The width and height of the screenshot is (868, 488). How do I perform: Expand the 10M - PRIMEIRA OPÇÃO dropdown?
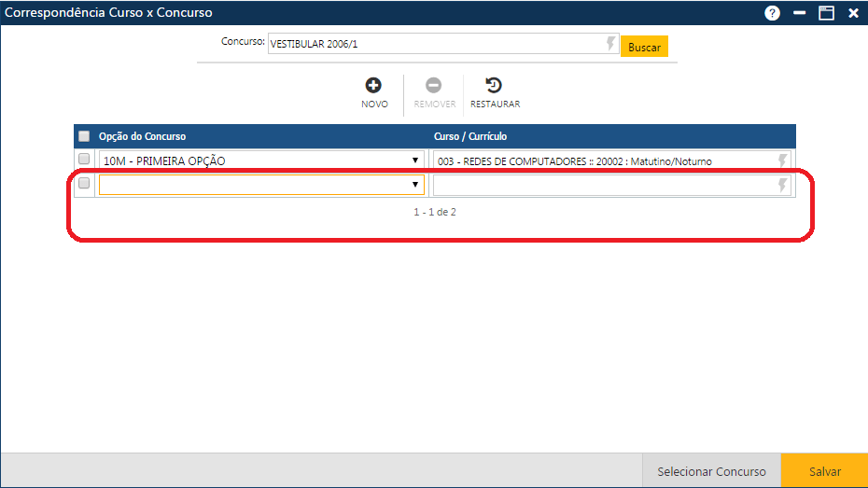pos(415,160)
